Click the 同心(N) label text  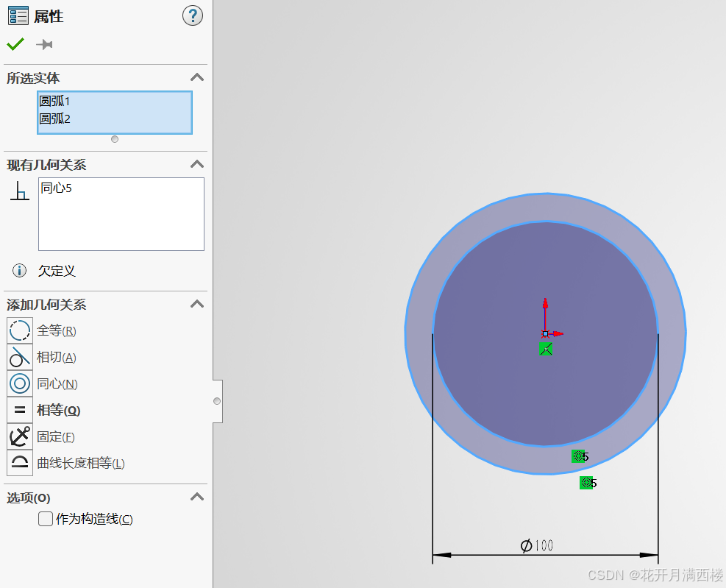point(57,383)
